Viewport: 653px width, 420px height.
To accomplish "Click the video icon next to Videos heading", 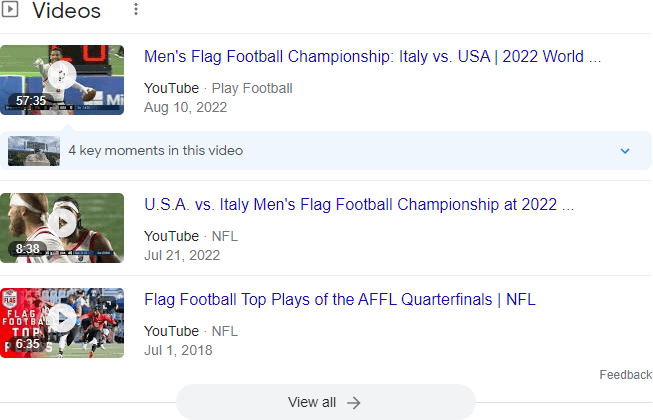I will point(11,11).
